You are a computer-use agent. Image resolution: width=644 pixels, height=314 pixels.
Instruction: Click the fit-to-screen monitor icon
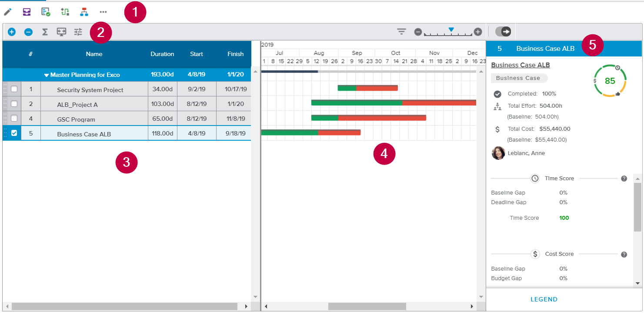coord(62,32)
